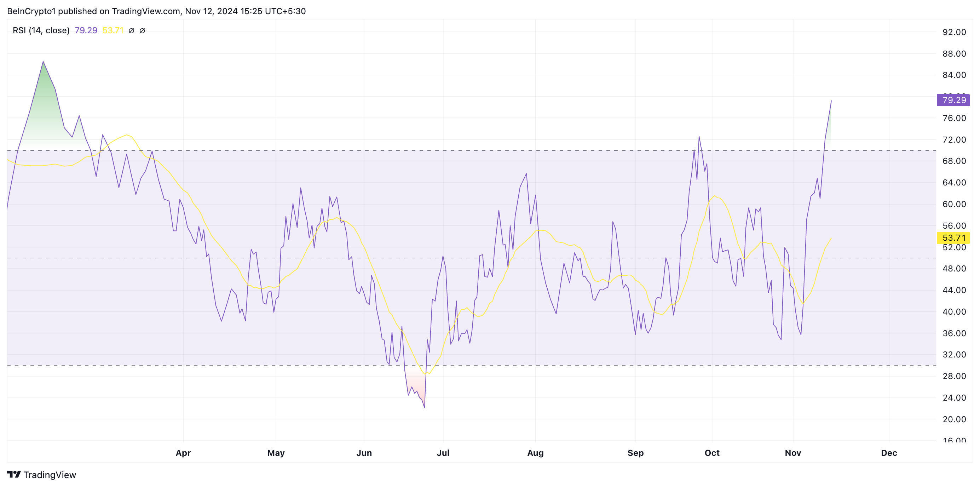Select the Jul label on time axis

point(443,453)
